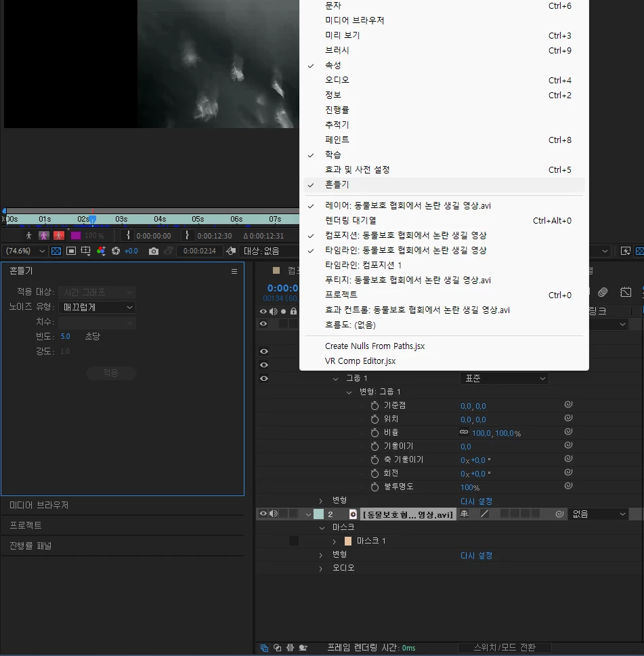The height and width of the screenshot is (656, 644).
Task: Expand the 오디오 property group
Action: pyautogui.click(x=321, y=569)
